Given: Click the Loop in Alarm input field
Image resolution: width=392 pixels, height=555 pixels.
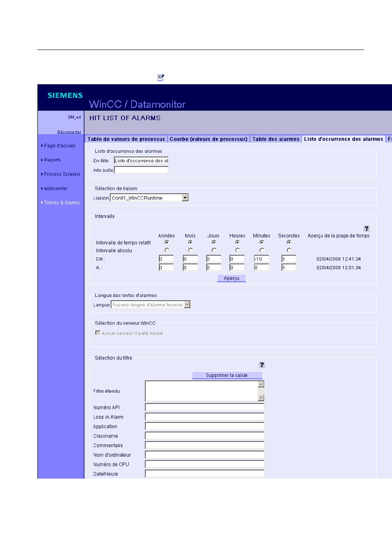Looking at the screenshot, I should click(x=205, y=417).
